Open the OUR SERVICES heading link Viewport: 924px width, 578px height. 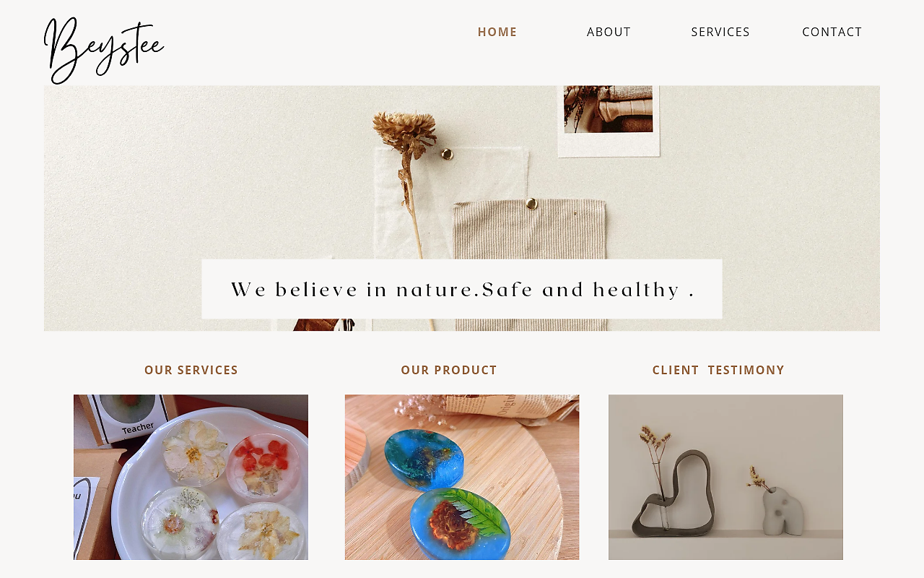(191, 370)
